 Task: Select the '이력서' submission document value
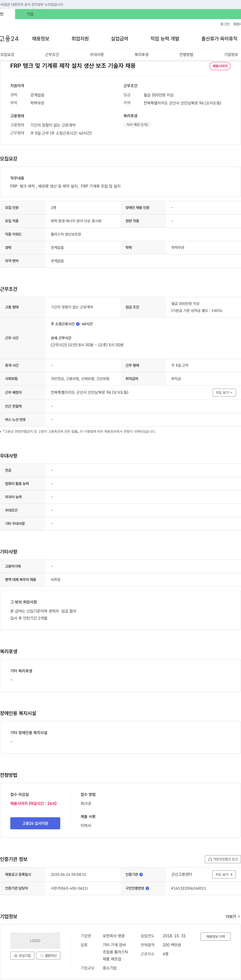(x=86, y=825)
